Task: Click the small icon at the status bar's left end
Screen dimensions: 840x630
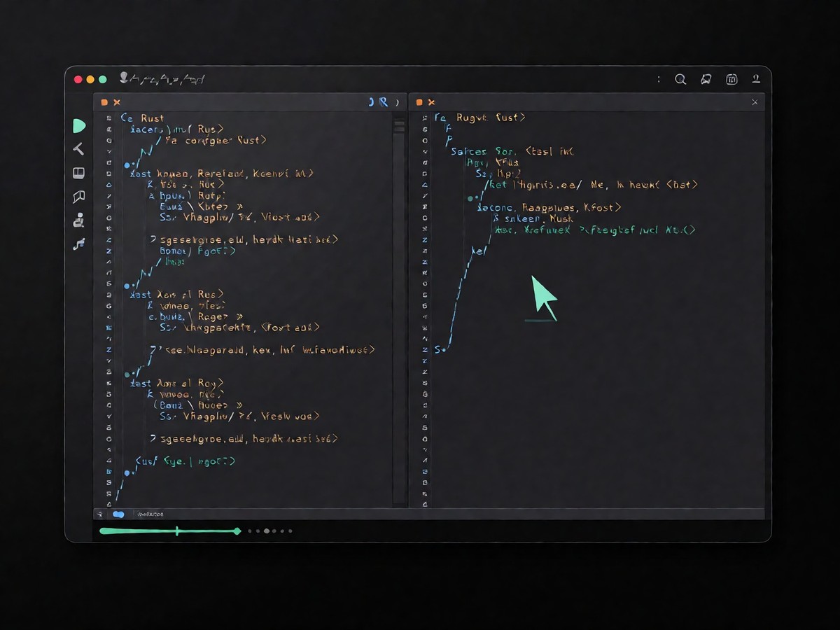Action: point(99,514)
